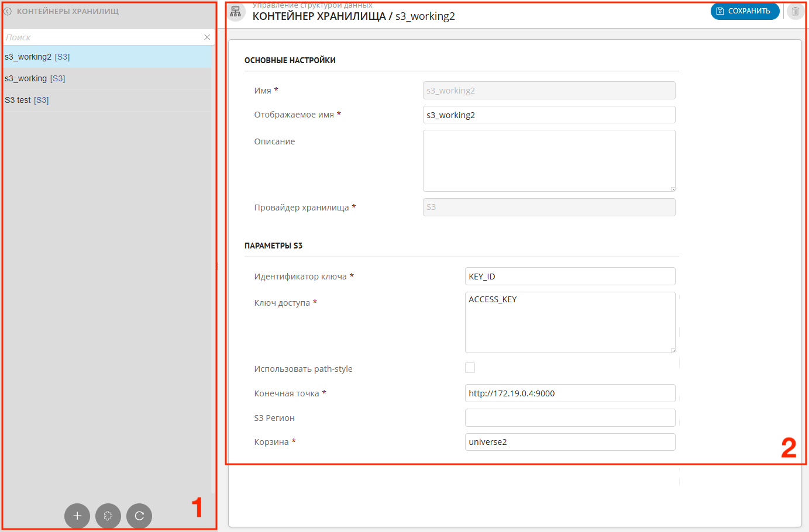The image size is (809, 532).
Task: Refresh the storage containers list
Action: tap(139, 516)
